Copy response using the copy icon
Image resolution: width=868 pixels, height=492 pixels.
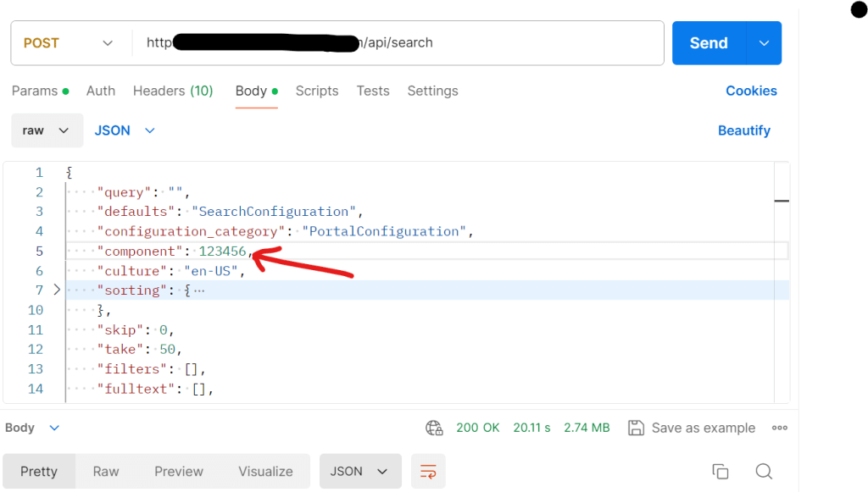(x=721, y=472)
